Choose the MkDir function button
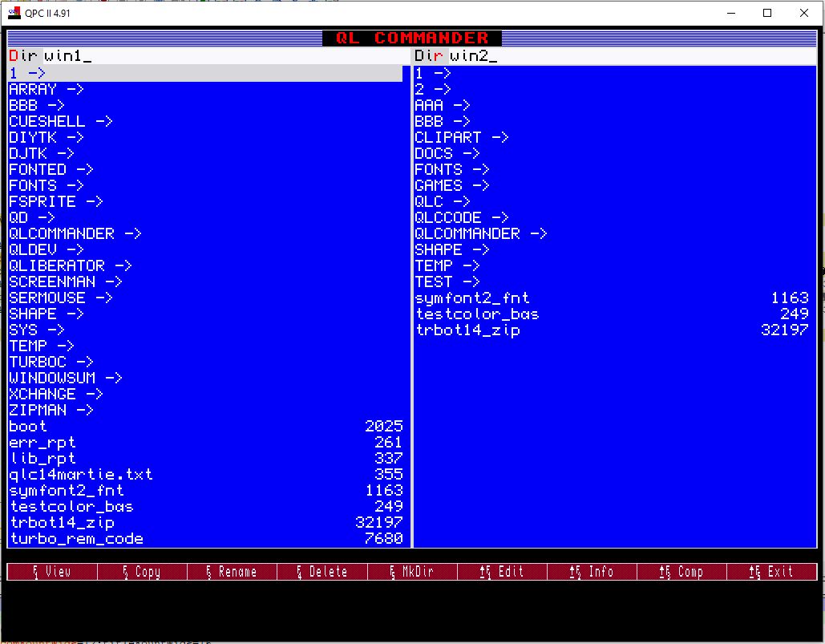825x644 pixels. [x=412, y=571]
